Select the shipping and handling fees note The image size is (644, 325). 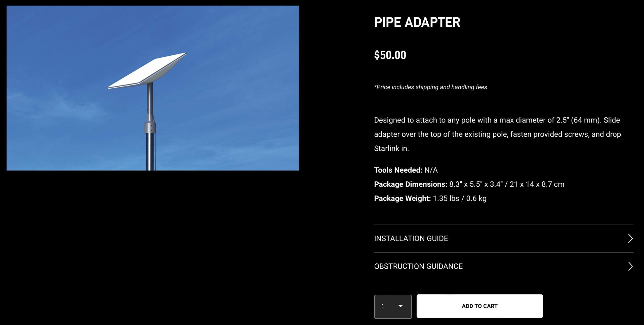tap(430, 87)
